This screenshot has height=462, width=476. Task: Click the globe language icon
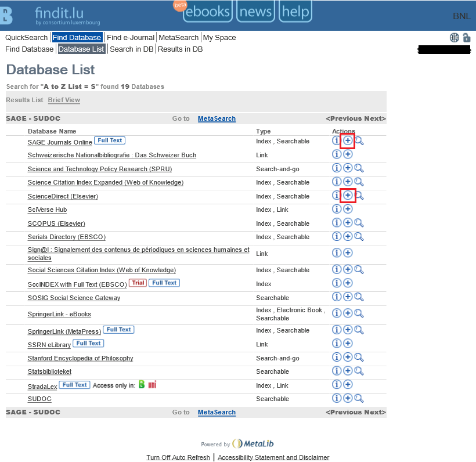454,38
